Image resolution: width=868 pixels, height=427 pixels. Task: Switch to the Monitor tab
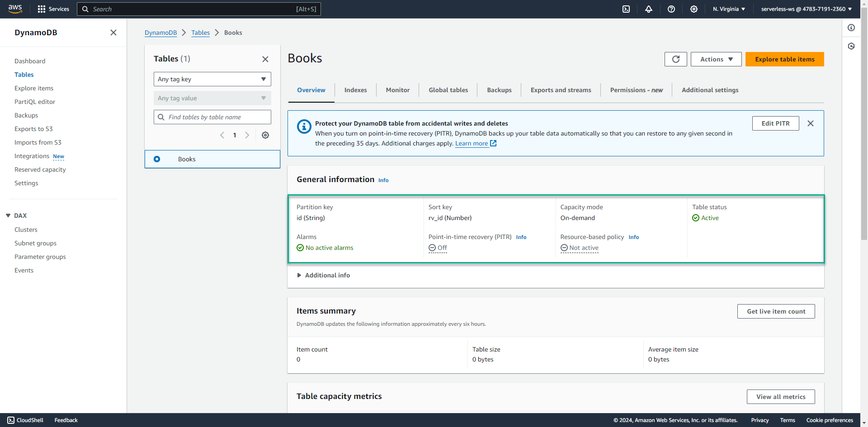(x=398, y=90)
